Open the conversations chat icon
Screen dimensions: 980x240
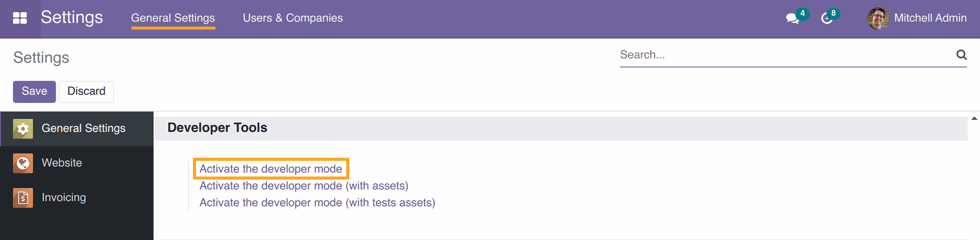792,19
